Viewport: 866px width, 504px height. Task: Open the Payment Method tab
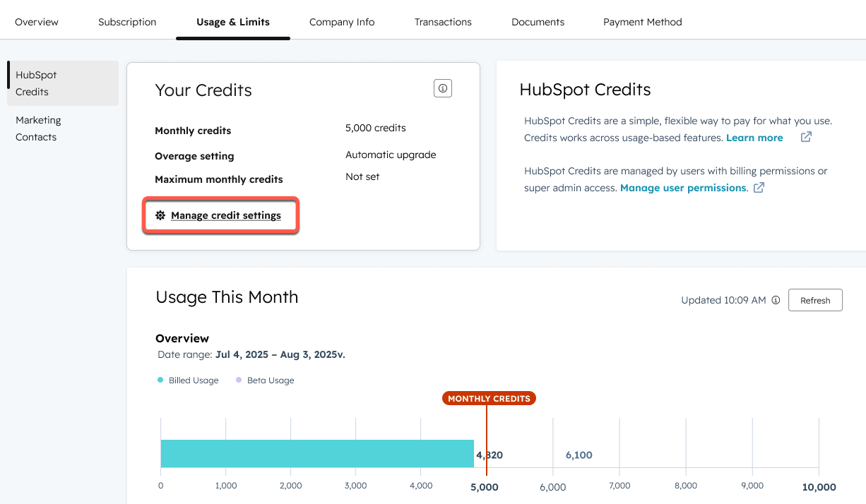[x=642, y=22]
